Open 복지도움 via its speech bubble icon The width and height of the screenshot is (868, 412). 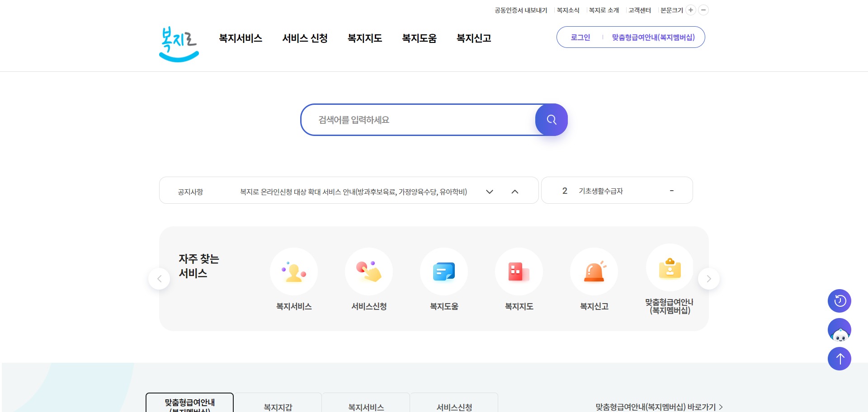pyautogui.click(x=443, y=271)
